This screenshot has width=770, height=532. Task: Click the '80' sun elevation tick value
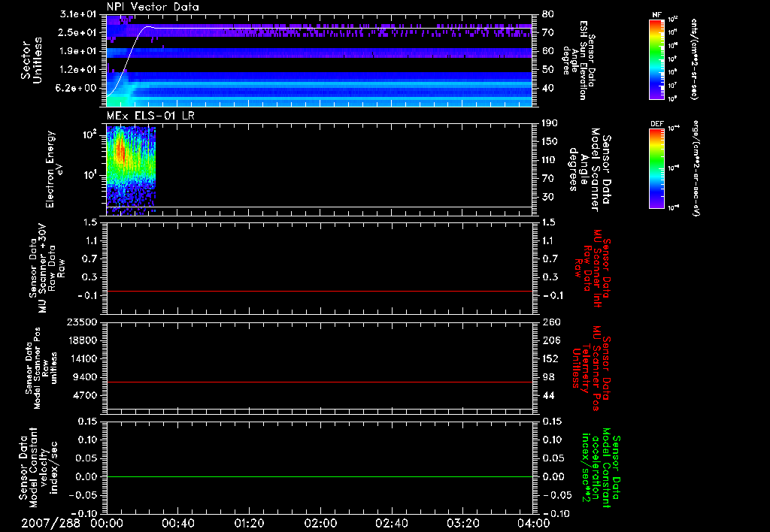[x=548, y=14]
